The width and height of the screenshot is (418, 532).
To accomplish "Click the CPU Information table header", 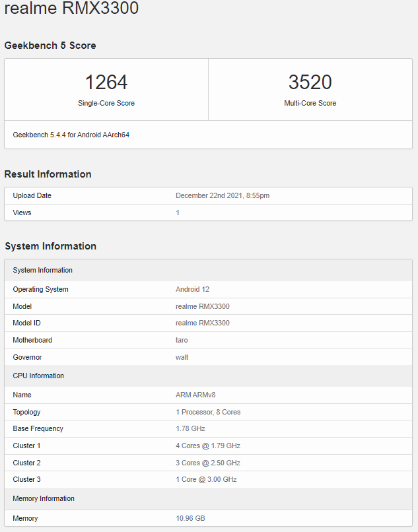I will [x=38, y=376].
